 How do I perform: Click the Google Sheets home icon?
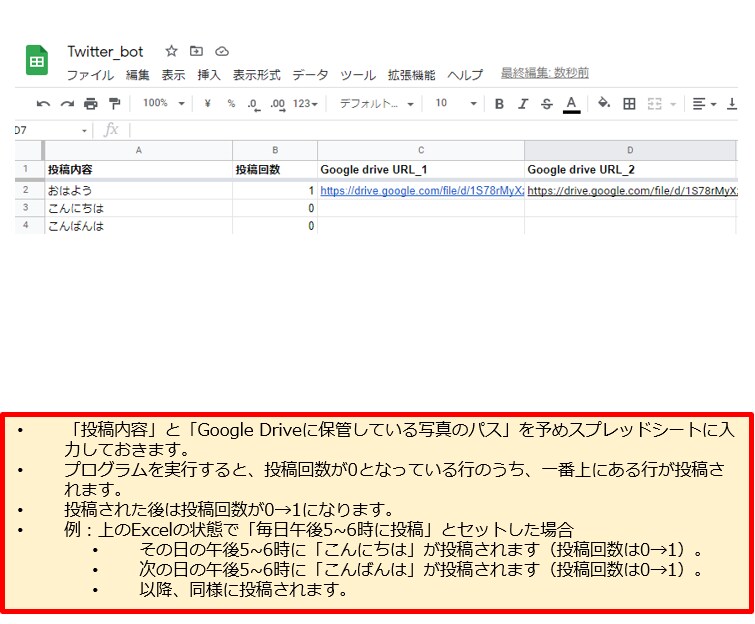click(x=37, y=60)
